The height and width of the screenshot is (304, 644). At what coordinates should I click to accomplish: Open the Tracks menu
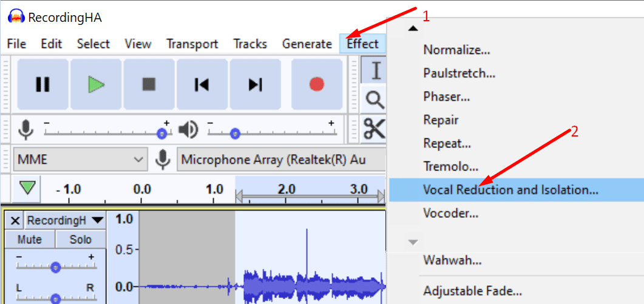tap(250, 44)
